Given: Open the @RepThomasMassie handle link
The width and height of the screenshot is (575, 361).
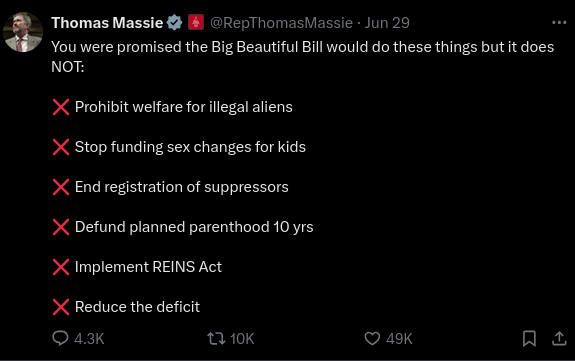Looking at the screenshot, I should coord(281,23).
